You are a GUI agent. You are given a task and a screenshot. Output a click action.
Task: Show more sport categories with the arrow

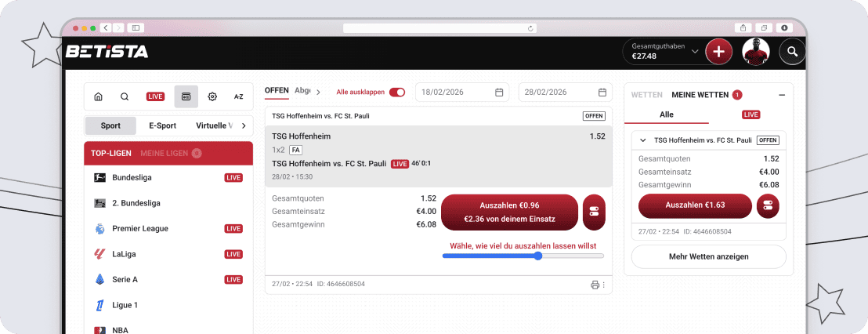pyautogui.click(x=244, y=125)
